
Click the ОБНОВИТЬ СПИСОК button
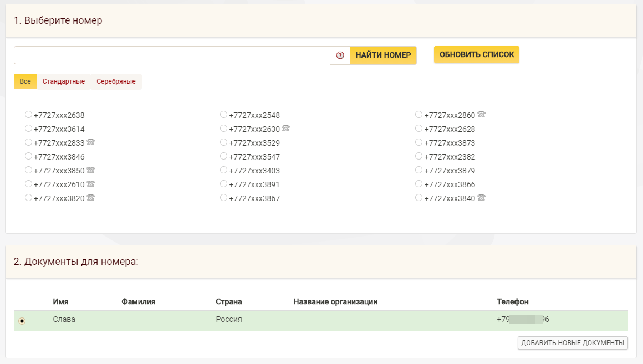tap(477, 54)
